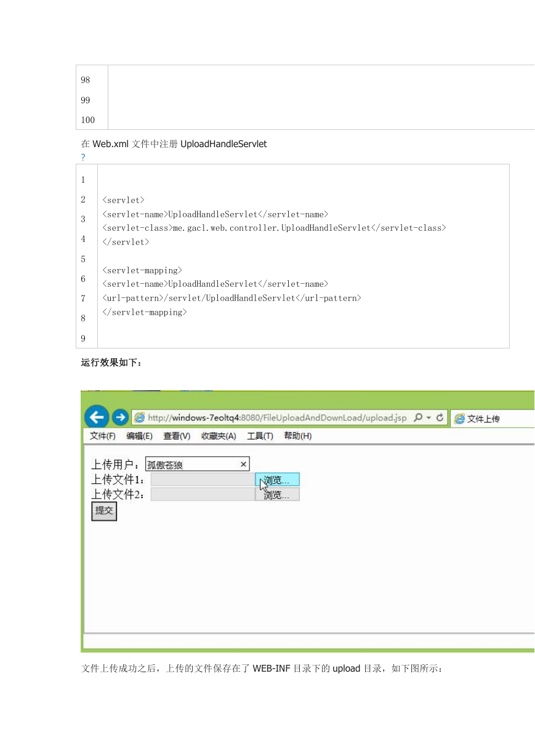Click the blue ? link above the code

click(83, 158)
